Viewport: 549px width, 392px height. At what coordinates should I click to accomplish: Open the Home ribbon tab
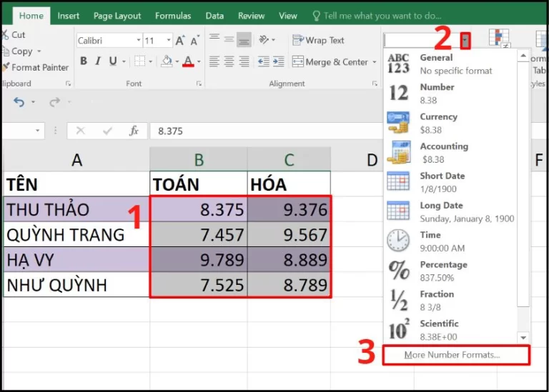tap(31, 16)
